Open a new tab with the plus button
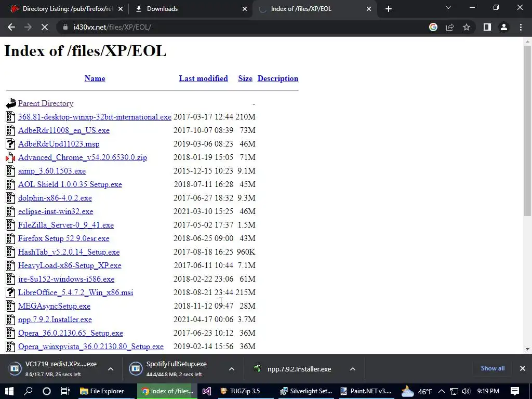Screen dimensions: 532x399 click(x=389, y=9)
